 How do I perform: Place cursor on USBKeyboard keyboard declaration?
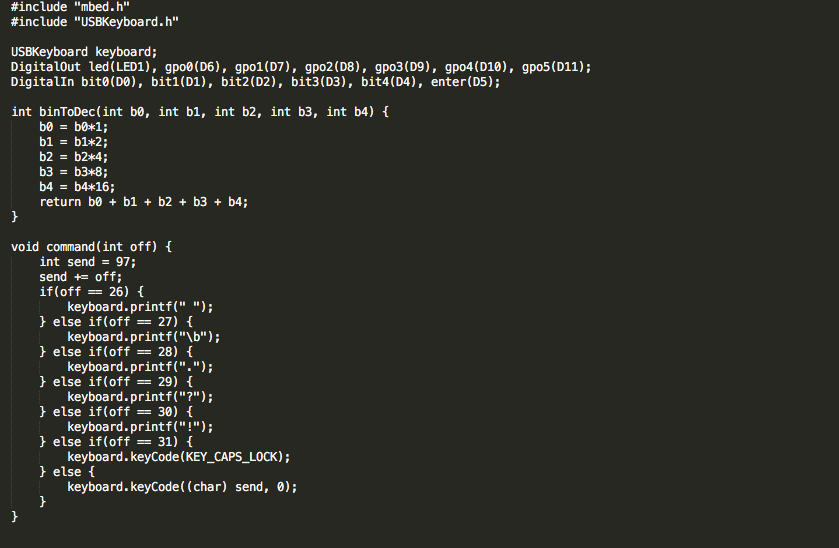[x=84, y=52]
